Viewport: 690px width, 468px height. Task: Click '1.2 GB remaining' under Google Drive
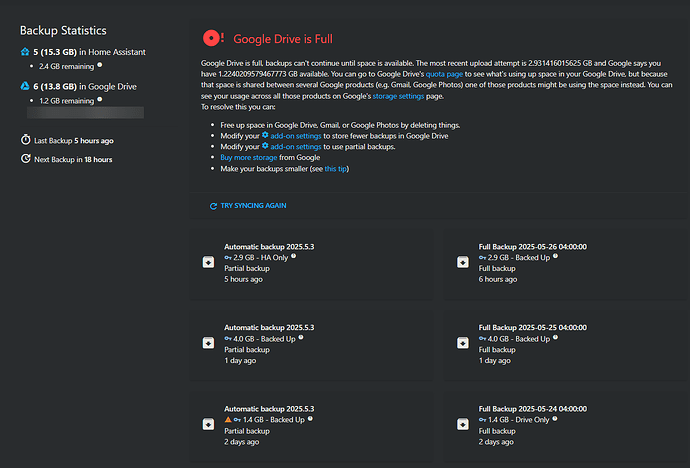pos(66,101)
